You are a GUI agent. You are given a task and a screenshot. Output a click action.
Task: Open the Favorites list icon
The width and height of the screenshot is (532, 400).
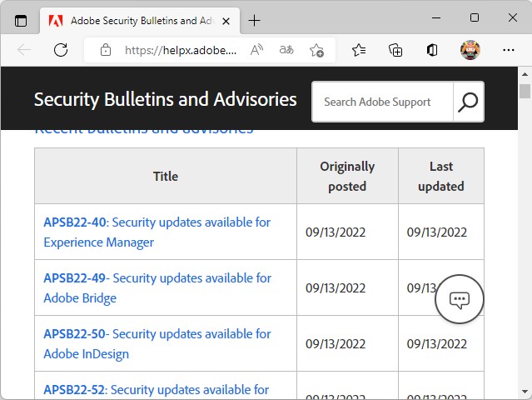pos(359,50)
